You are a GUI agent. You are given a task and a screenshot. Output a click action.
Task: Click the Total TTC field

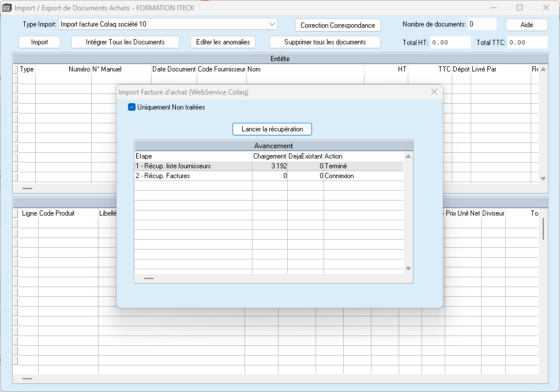[x=528, y=43]
